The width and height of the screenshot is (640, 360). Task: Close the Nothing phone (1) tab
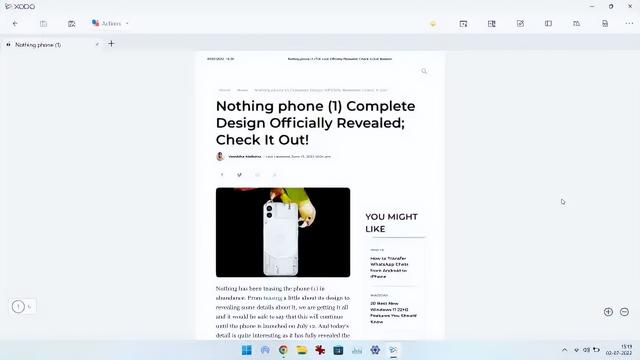97,44
